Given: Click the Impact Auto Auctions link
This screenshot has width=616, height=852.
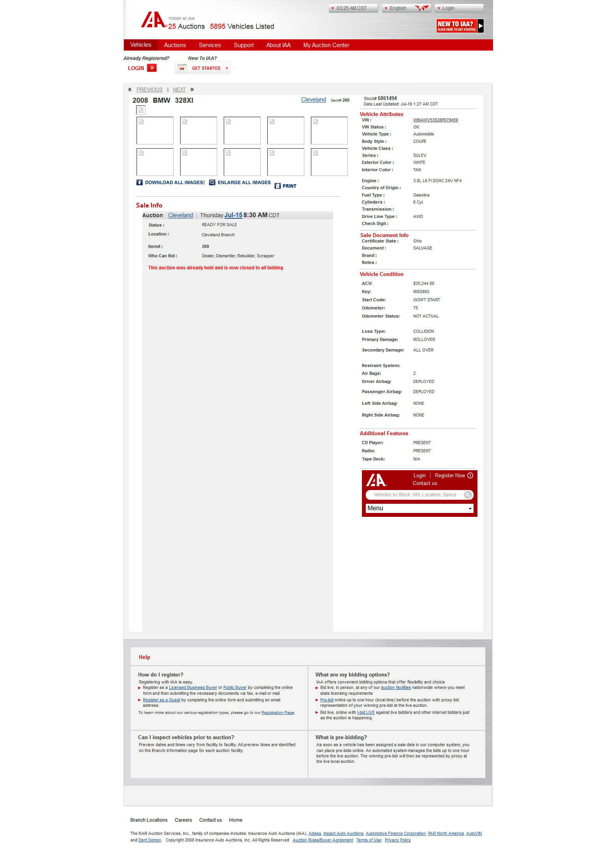Looking at the screenshot, I should (x=343, y=834).
